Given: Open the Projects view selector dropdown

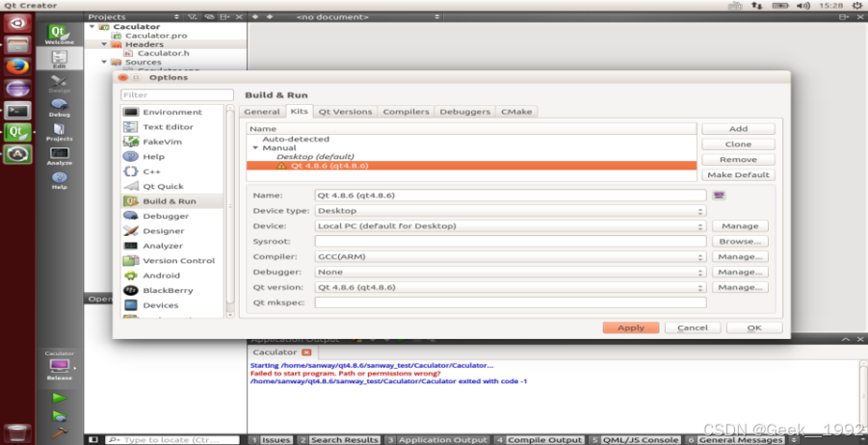Looking at the screenshot, I should (x=133, y=16).
